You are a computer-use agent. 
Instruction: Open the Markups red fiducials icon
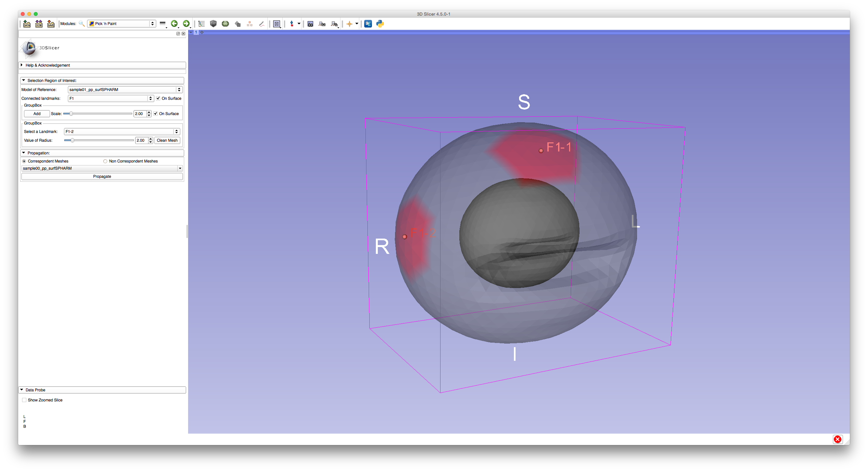coord(250,24)
